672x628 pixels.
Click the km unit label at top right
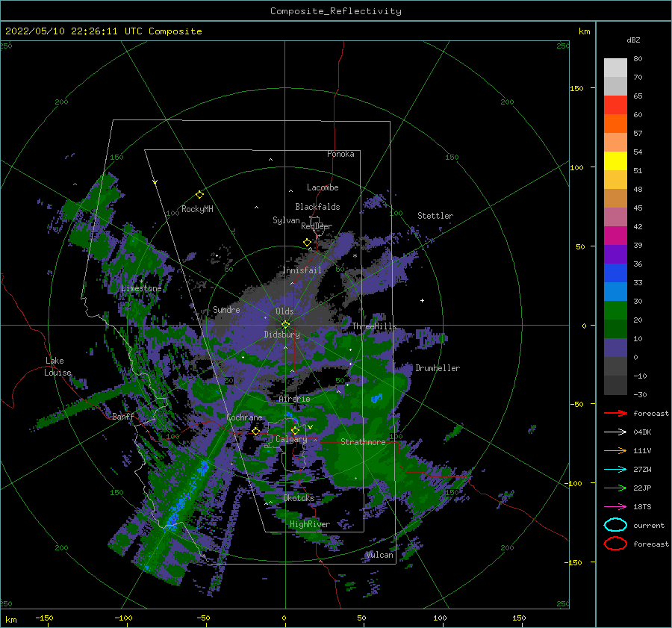point(584,31)
